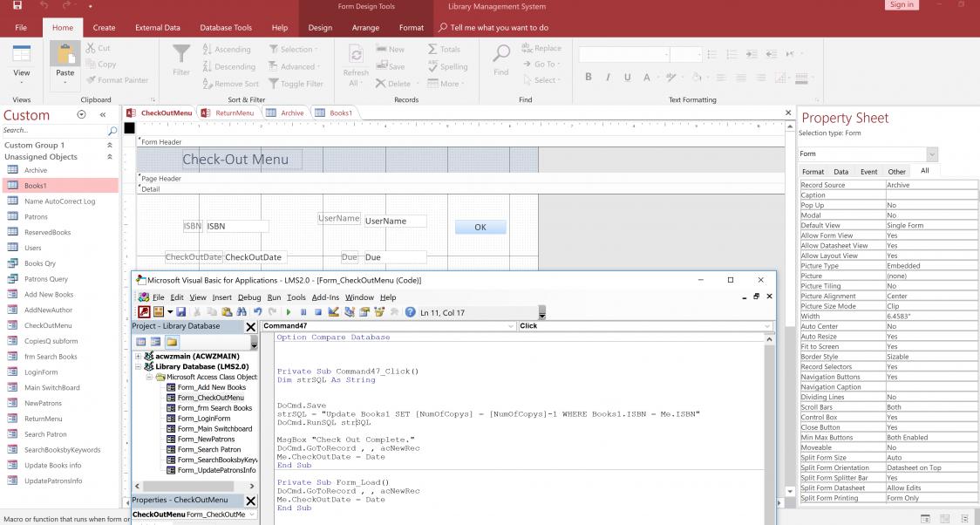Click the search magnifier in navigation pane
This screenshot has height=525, width=980.
tap(112, 131)
